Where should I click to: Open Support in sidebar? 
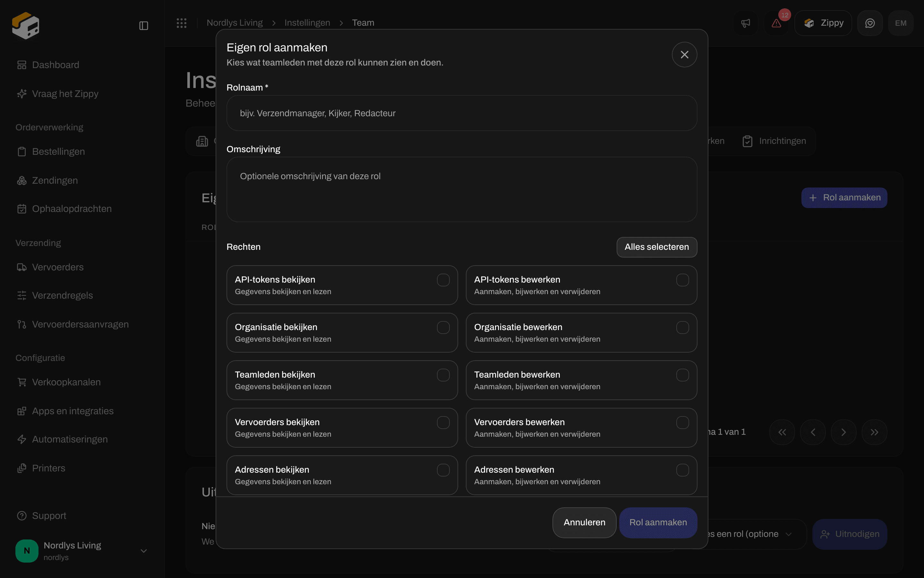[x=42, y=516]
